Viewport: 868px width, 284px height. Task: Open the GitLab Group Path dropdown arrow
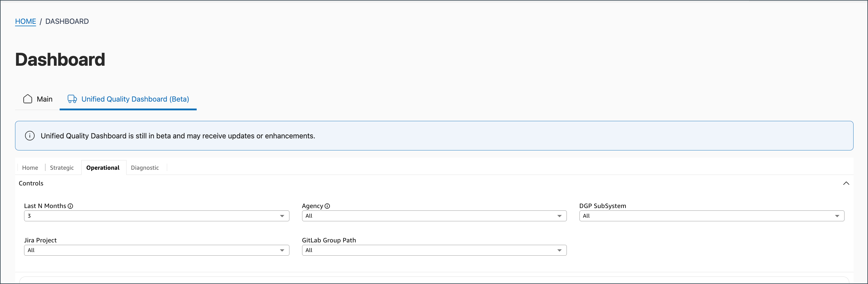(x=559, y=250)
